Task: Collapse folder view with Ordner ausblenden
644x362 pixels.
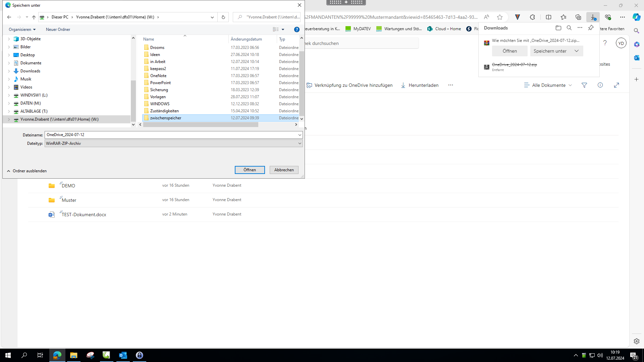Action: [x=27, y=171]
